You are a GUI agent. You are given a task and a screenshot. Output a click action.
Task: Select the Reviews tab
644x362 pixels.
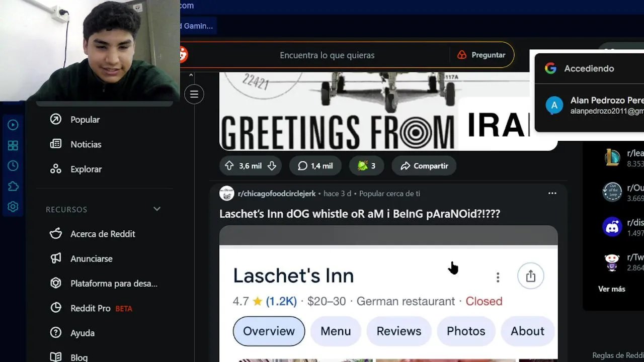pyautogui.click(x=399, y=331)
